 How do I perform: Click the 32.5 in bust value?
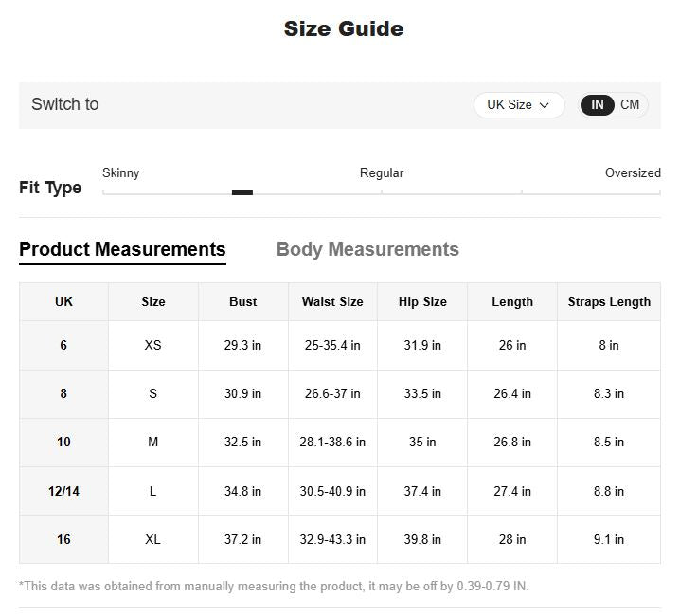[x=242, y=442]
